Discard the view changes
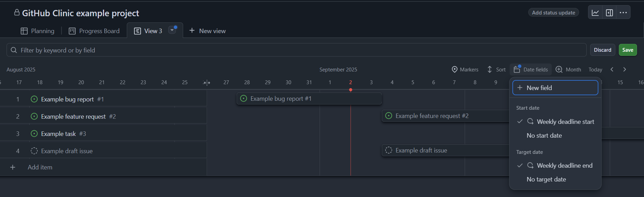644x197 pixels. (x=603, y=50)
